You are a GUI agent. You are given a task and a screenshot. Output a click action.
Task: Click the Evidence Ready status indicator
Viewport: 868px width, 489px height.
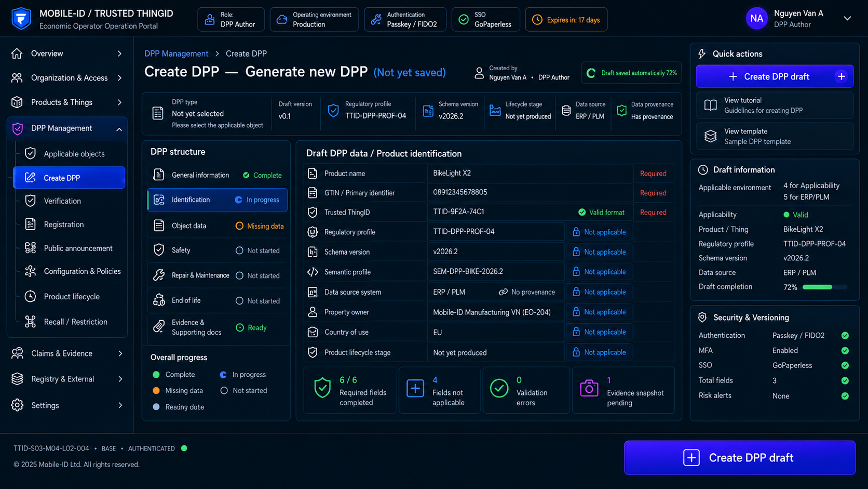point(251,327)
